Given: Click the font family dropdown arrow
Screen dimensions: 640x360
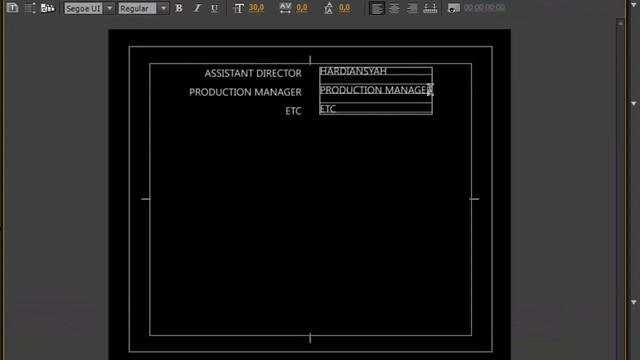Looking at the screenshot, I should pyautogui.click(x=109, y=8).
